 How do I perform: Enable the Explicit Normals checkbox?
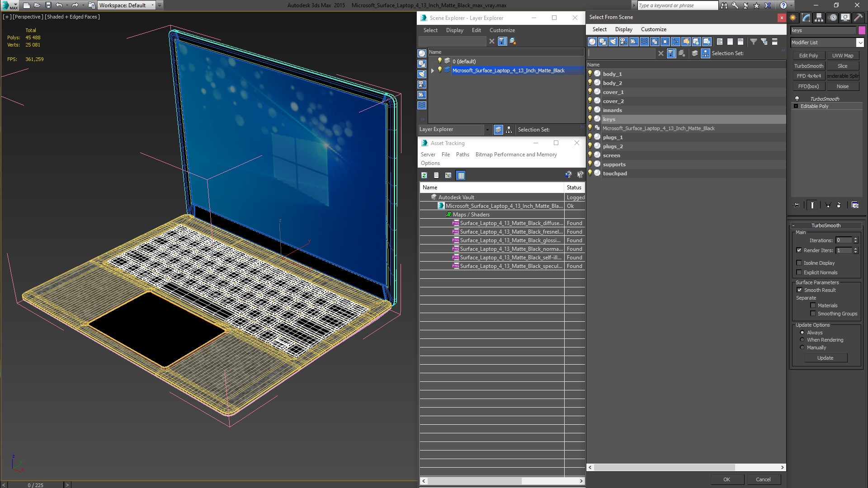click(799, 272)
